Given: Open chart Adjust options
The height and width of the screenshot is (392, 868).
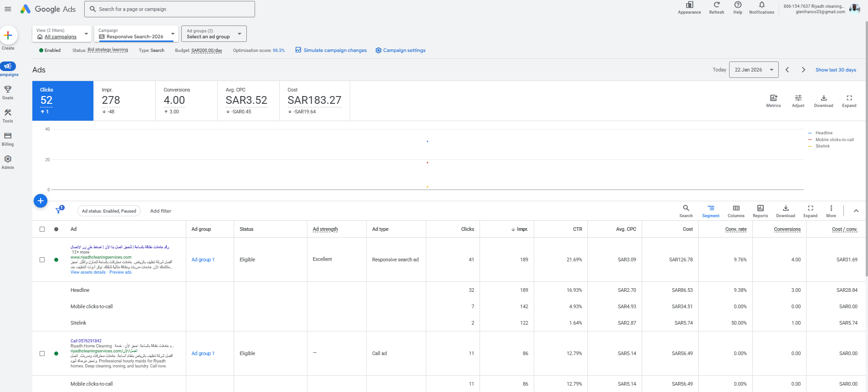Looking at the screenshot, I should [x=798, y=101].
